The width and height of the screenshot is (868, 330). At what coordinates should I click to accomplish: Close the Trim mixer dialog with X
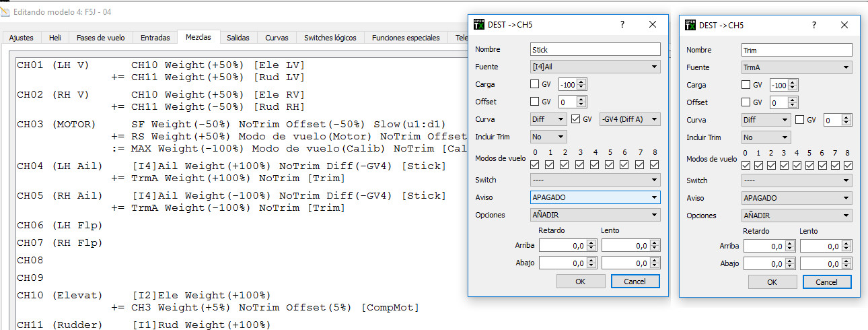[844, 25]
